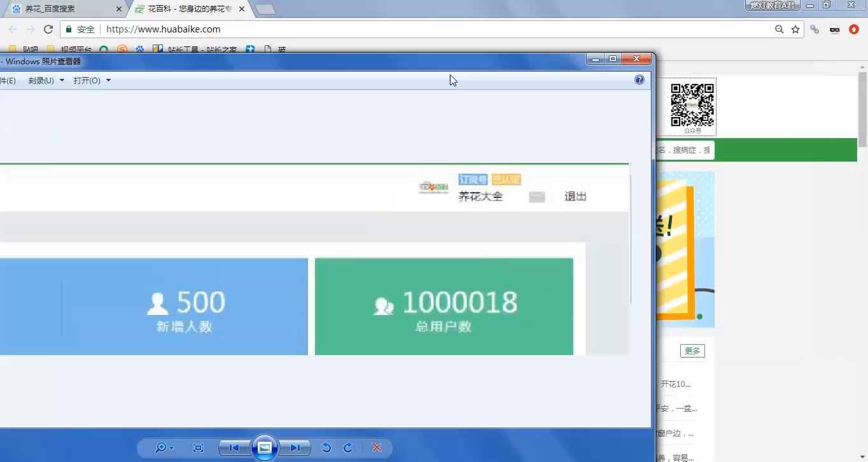
Task: Close the 花百科 tab
Action: click(x=242, y=9)
